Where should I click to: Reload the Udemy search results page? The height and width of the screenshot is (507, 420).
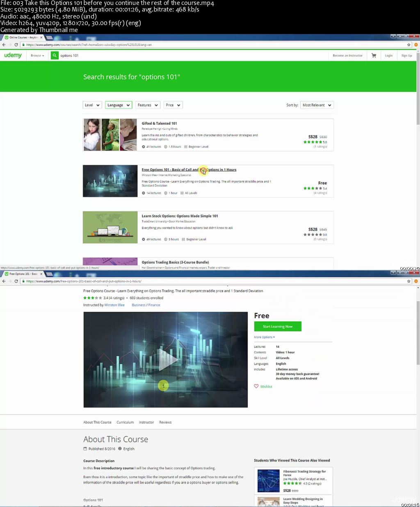click(16, 45)
